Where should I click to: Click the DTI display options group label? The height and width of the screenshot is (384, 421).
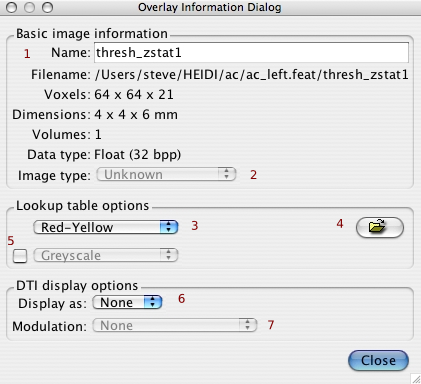(x=77, y=286)
